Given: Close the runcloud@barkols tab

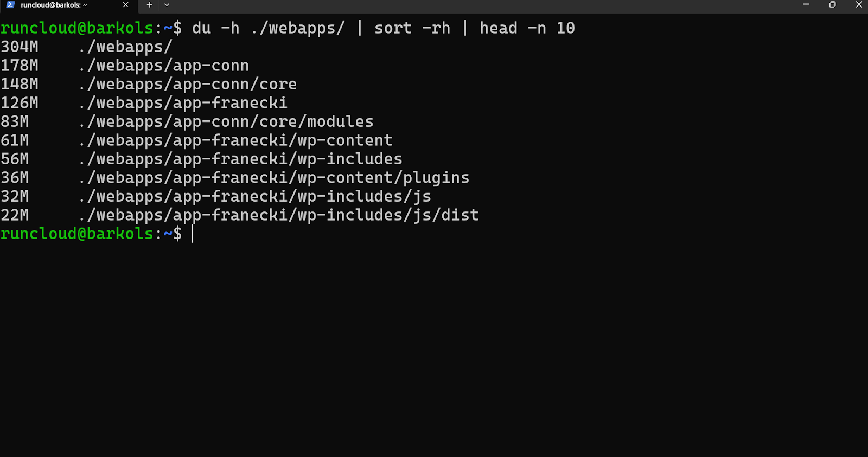Looking at the screenshot, I should [126, 5].
